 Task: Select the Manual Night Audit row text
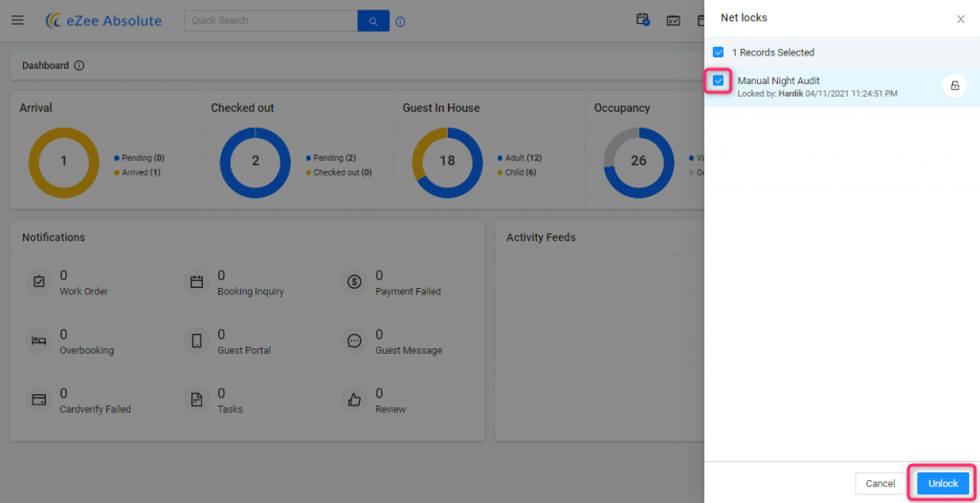pos(778,80)
